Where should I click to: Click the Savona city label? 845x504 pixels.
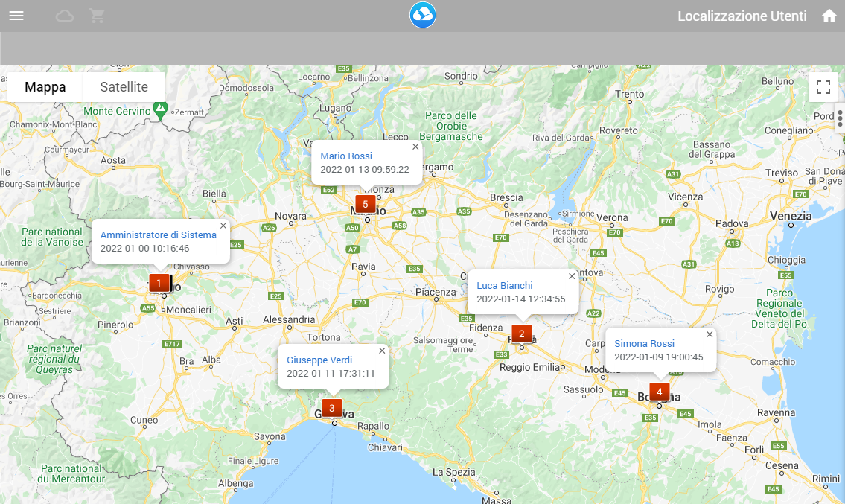(270, 436)
